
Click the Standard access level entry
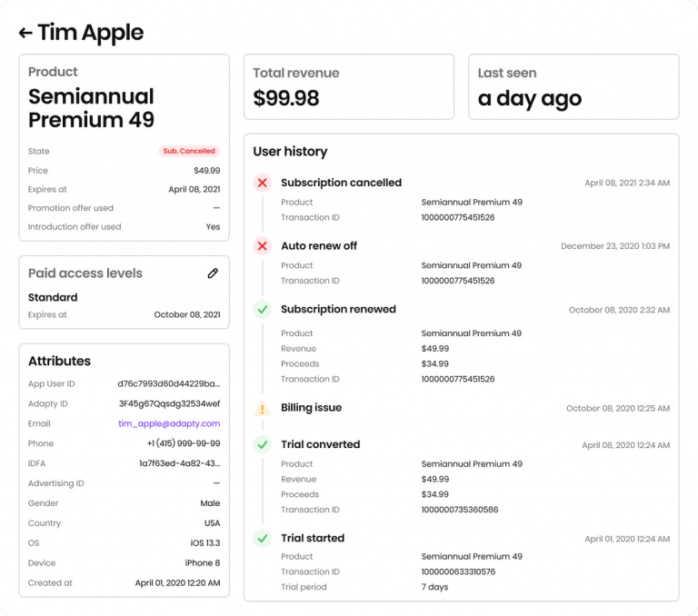[53, 297]
